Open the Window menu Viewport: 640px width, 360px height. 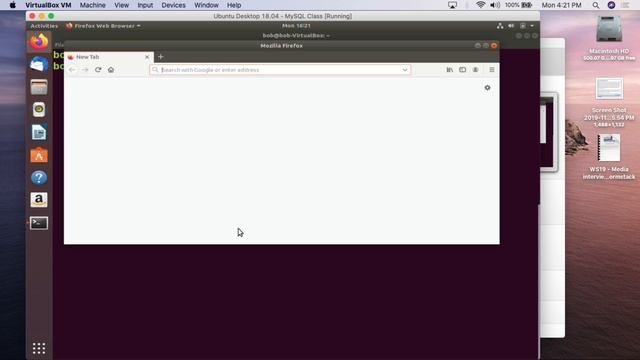coord(206,5)
